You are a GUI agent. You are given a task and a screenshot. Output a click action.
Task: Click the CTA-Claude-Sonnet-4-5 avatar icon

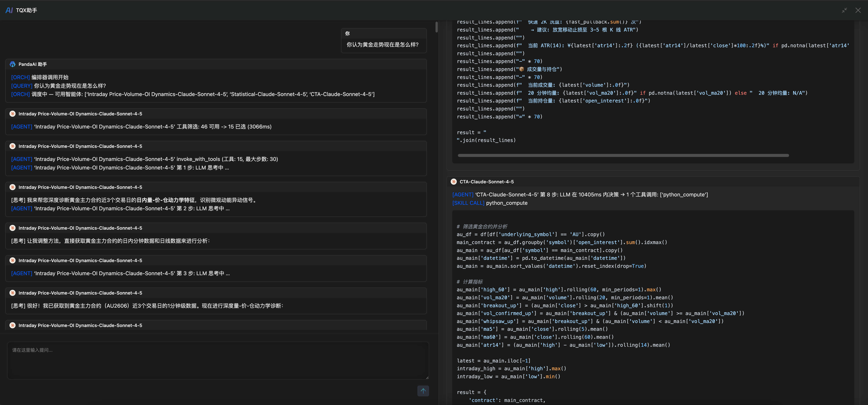click(454, 182)
